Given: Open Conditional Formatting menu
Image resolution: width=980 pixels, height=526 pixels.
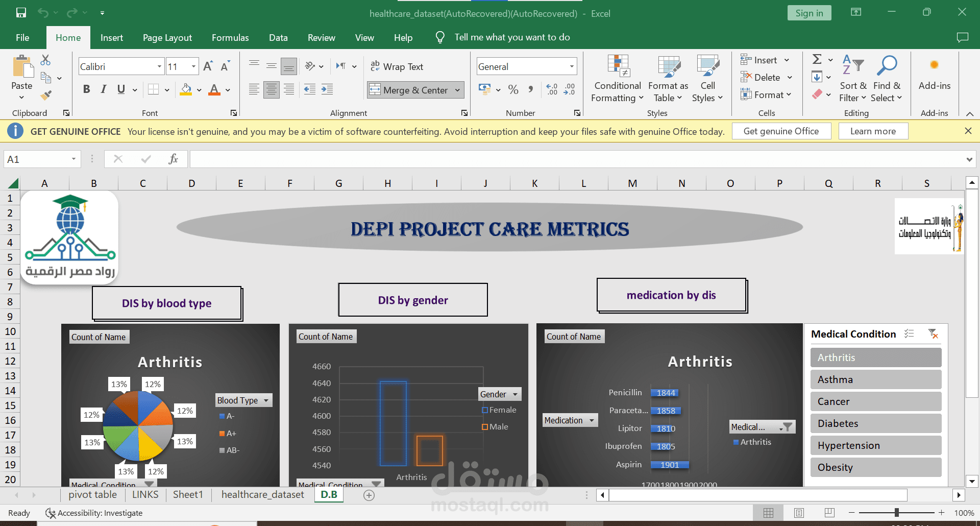Looking at the screenshot, I should (x=618, y=79).
